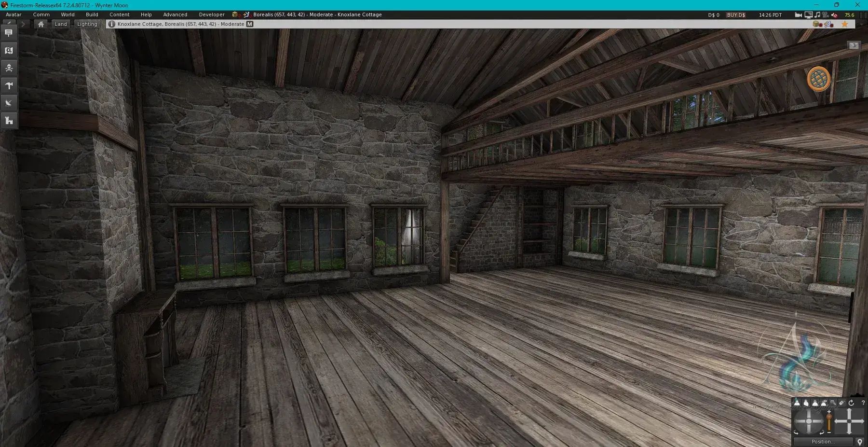
Task: Click the Home icon in navigation bar
Action: tap(41, 24)
